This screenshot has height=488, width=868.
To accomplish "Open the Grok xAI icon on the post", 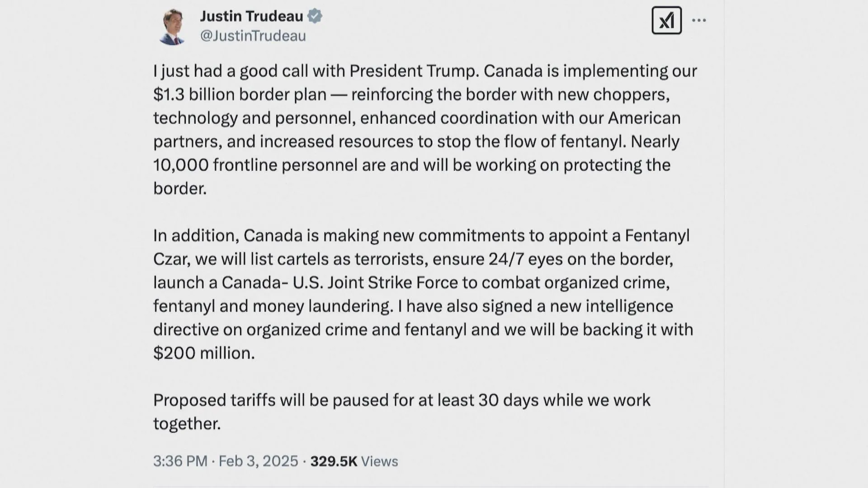I will point(666,20).
